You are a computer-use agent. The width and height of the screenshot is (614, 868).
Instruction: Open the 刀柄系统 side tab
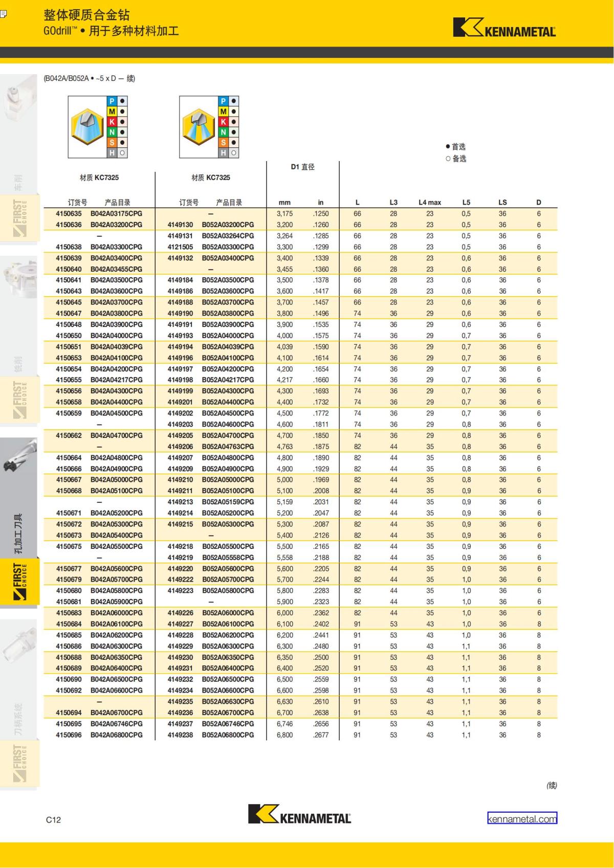pos(19,719)
